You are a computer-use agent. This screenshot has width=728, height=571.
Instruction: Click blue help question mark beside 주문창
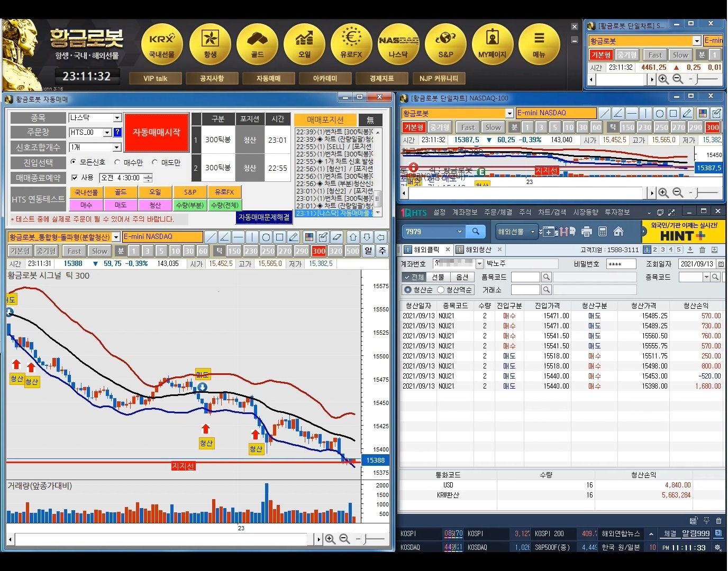coord(117,132)
